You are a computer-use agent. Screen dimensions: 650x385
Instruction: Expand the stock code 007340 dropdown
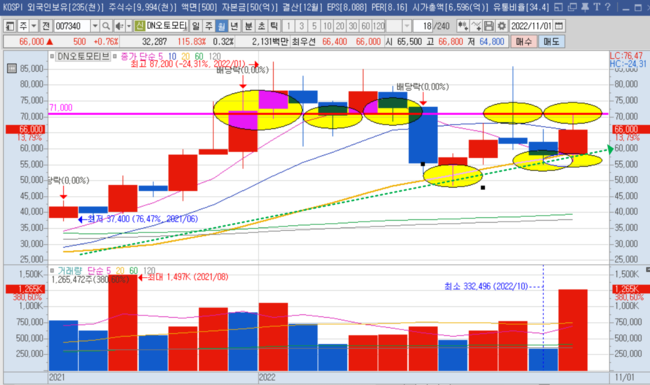click(95, 26)
